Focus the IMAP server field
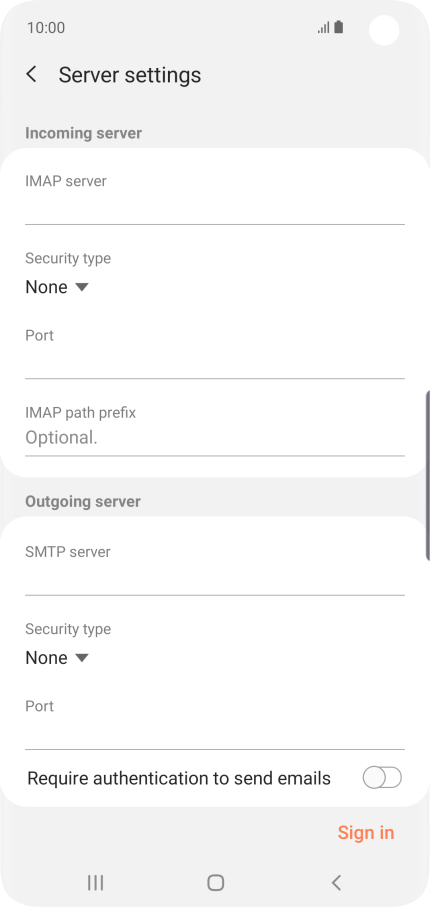The width and height of the screenshot is (430, 907). (x=215, y=208)
